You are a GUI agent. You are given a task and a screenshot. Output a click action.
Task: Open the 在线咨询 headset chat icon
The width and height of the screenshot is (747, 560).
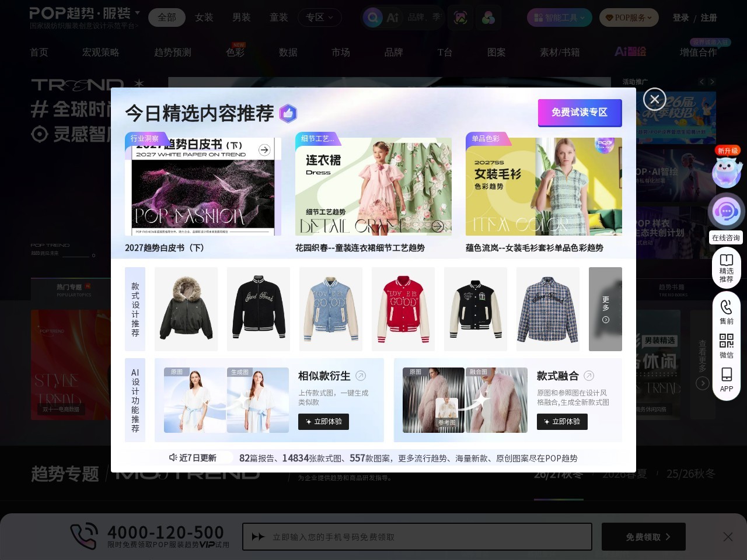tap(726, 211)
